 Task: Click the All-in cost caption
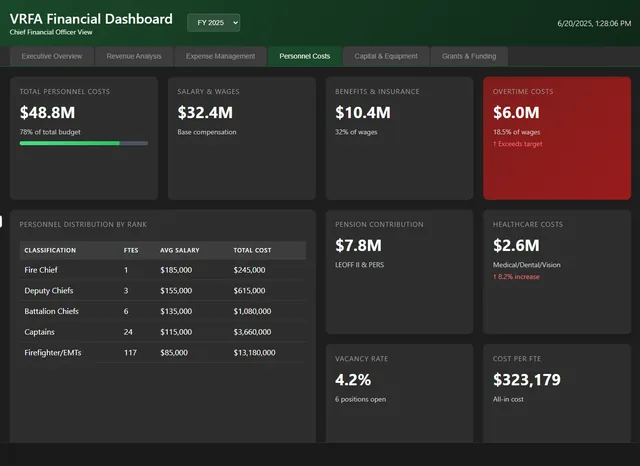(508, 399)
